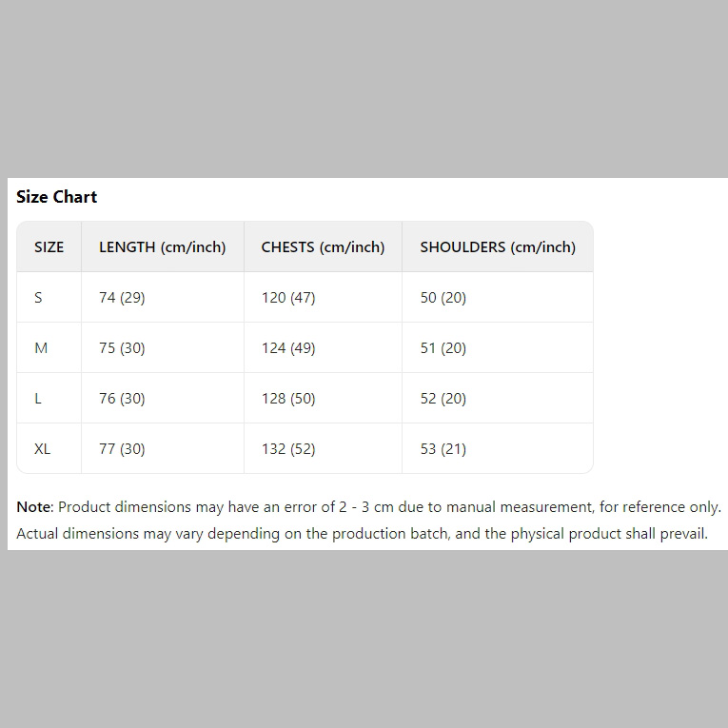Click the LENGTH (cm/inch) column header
The width and height of the screenshot is (728, 728).
point(163,247)
